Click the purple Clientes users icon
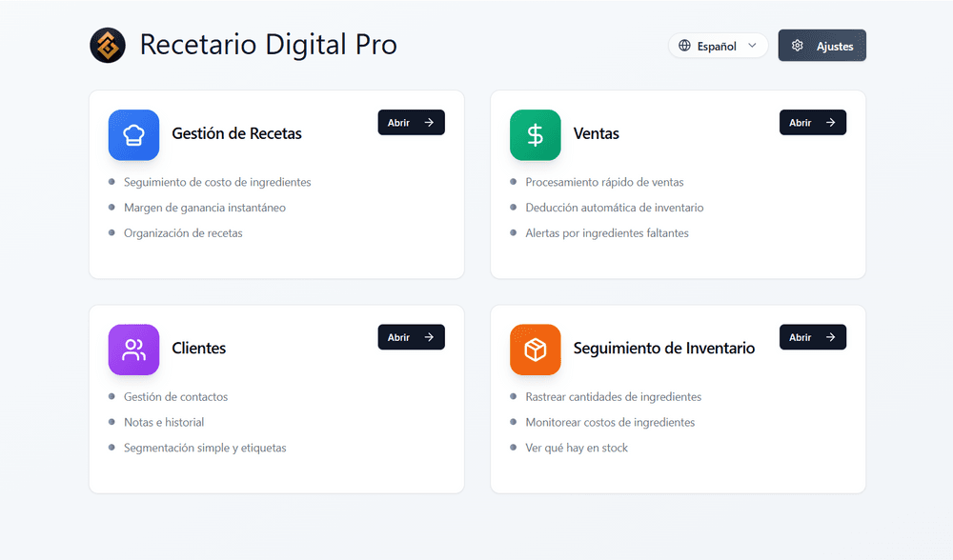 (133, 350)
